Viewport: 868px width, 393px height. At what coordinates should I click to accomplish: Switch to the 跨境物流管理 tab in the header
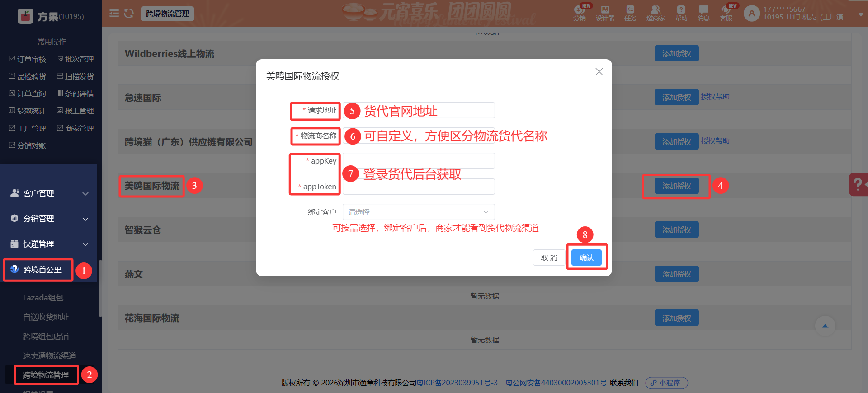(x=168, y=14)
